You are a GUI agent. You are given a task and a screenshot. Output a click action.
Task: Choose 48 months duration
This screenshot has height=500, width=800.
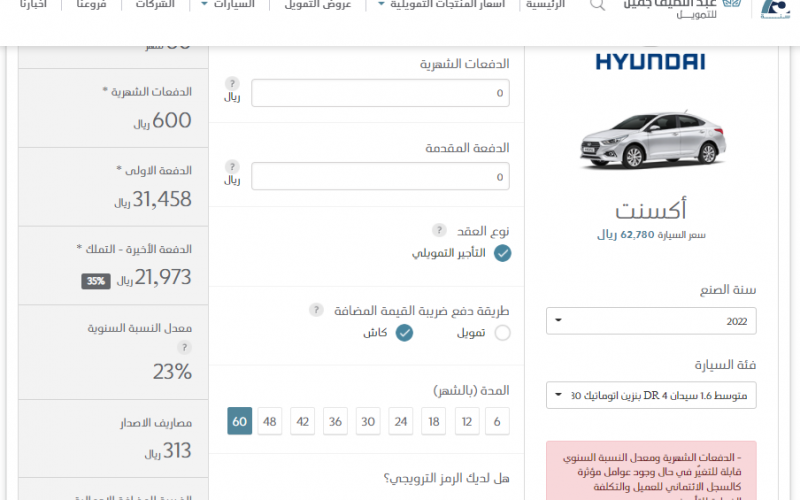click(270, 421)
